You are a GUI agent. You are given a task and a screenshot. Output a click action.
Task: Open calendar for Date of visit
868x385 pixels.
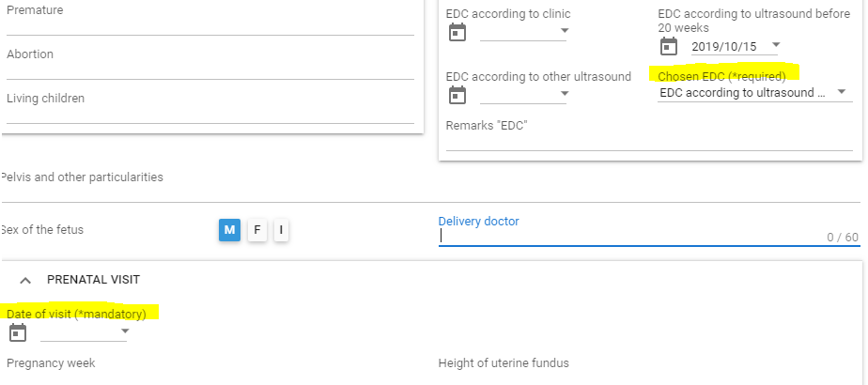click(x=18, y=332)
